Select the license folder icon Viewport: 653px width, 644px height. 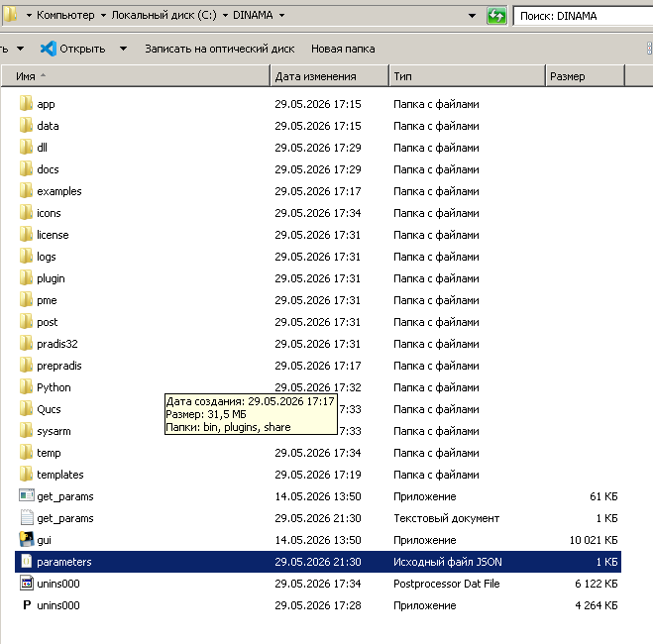26,234
